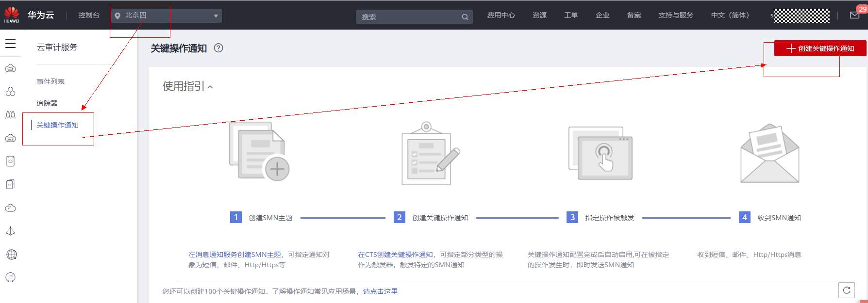
Task: Open the 北京四 region dropdown
Action: 166,16
